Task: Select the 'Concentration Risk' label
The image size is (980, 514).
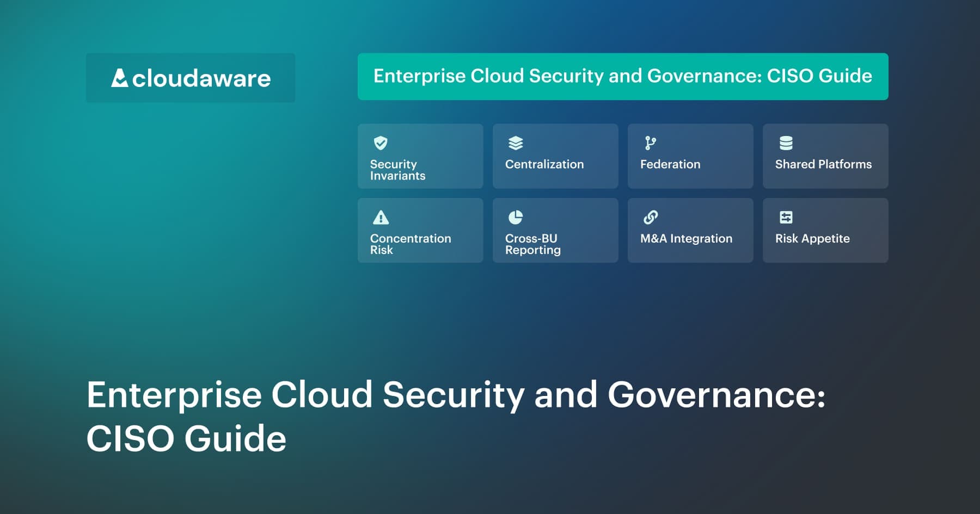Action: pyautogui.click(x=411, y=244)
